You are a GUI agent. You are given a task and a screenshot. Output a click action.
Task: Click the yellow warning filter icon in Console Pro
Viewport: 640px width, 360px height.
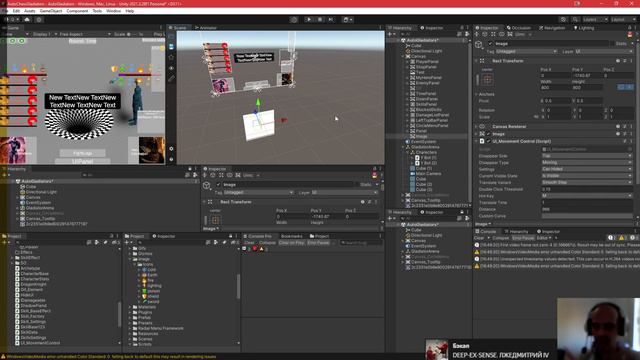point(262,249)
